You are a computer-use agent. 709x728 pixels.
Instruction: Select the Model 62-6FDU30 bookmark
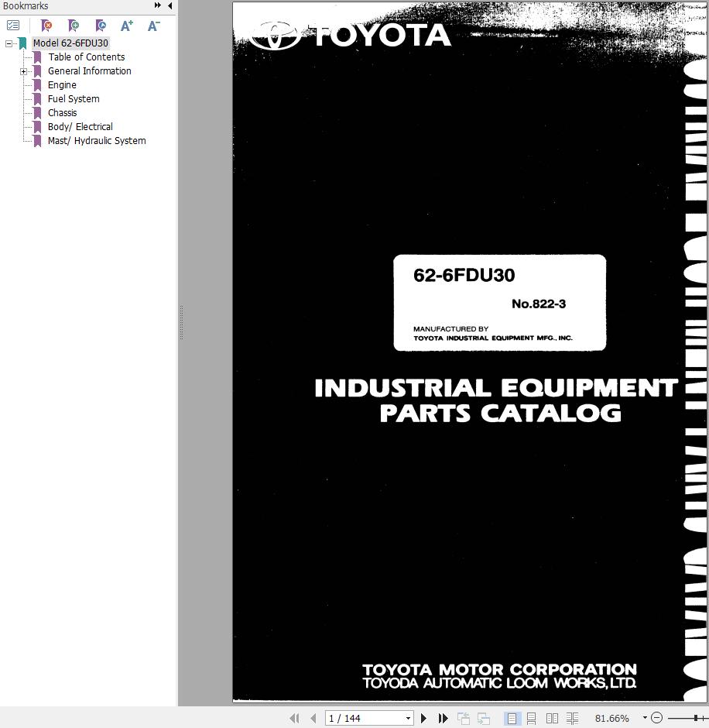(70, 43)
